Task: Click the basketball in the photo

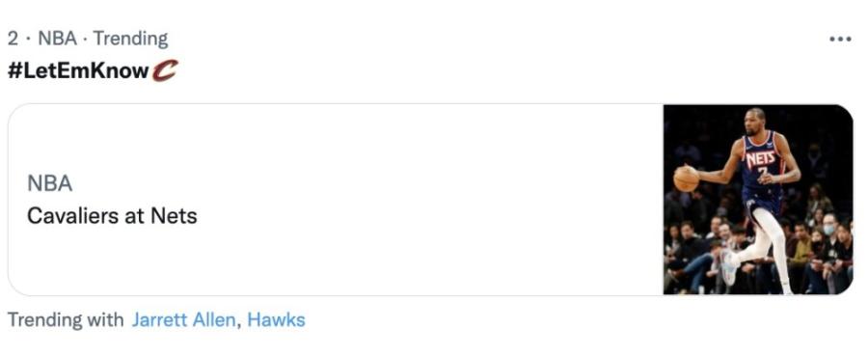Action: click(x=686, y=178)
